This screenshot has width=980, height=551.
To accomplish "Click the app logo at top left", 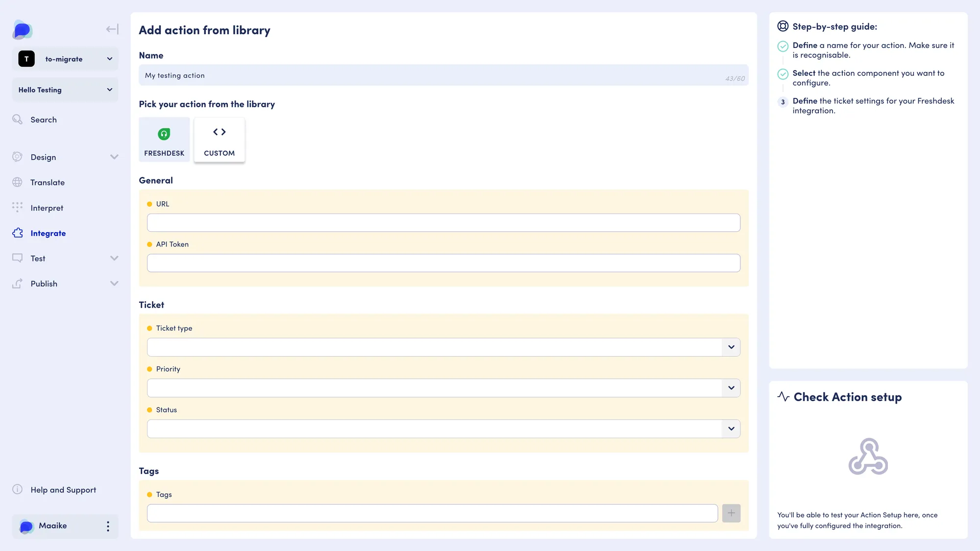I will coord(22,30).
